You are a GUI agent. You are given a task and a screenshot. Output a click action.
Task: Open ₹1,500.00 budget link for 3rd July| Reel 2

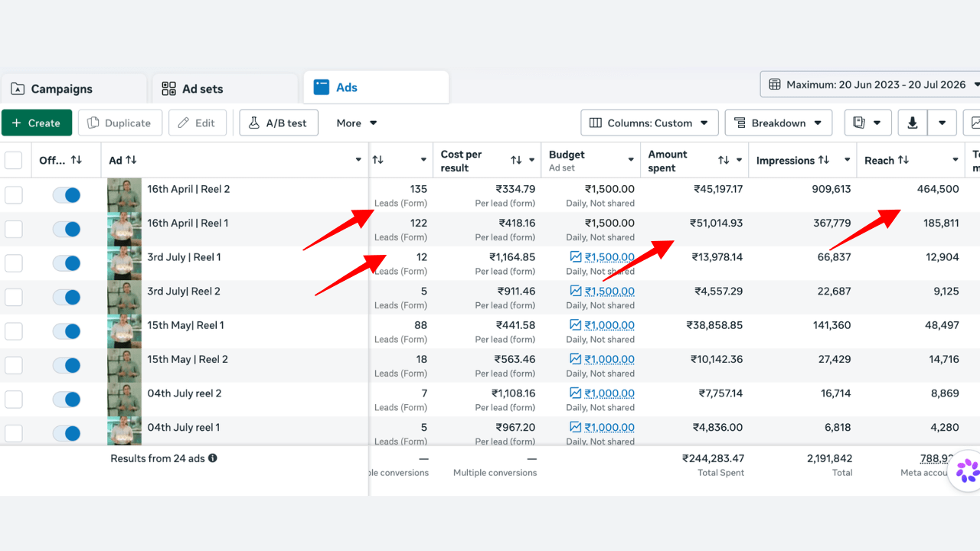point(609,291)
